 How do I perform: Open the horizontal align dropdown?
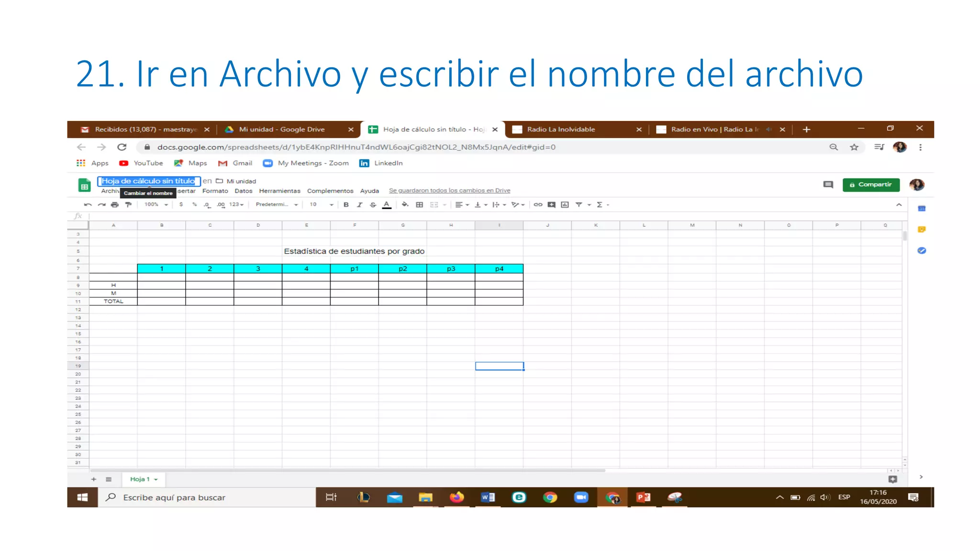tap(462, 205)
